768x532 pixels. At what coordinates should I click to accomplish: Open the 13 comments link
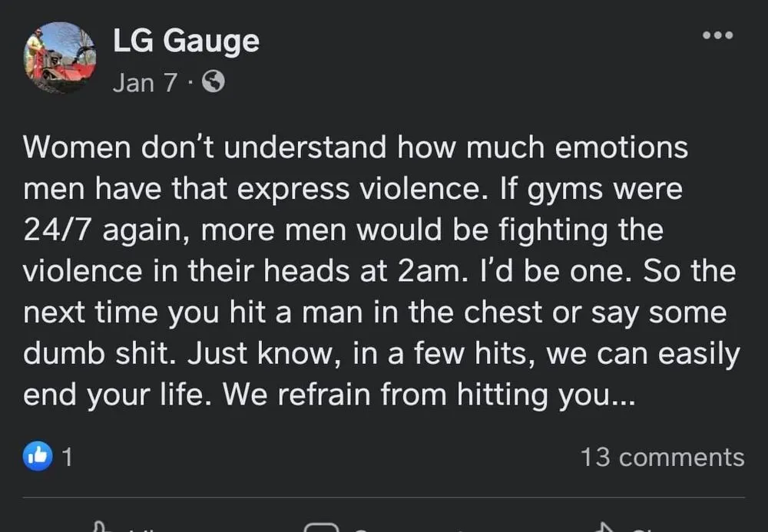tap(662, 457)
